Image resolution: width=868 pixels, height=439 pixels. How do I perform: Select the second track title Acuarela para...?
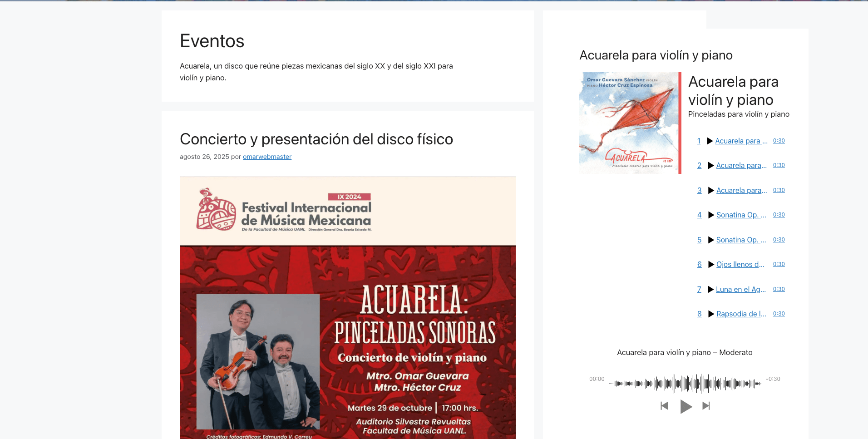(741, 166)
